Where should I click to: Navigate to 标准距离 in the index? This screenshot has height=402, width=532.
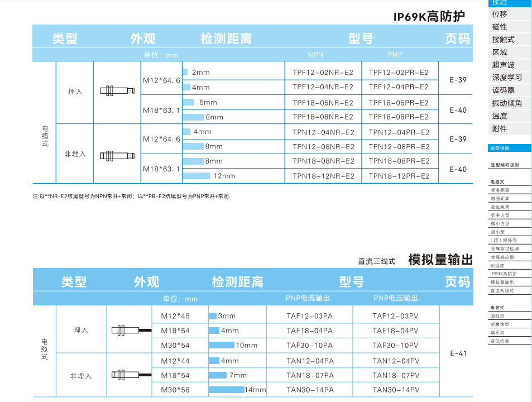click(500, 190)
